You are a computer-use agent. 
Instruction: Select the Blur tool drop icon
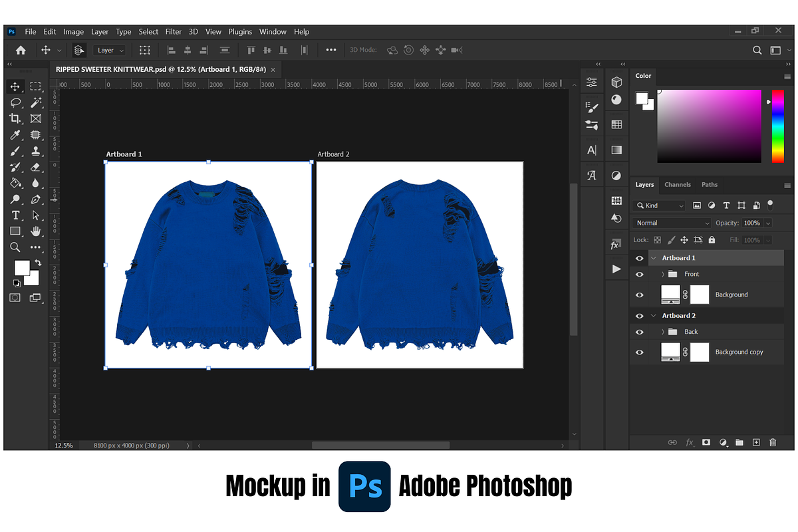pyautogui.click(x=35, y=183)
